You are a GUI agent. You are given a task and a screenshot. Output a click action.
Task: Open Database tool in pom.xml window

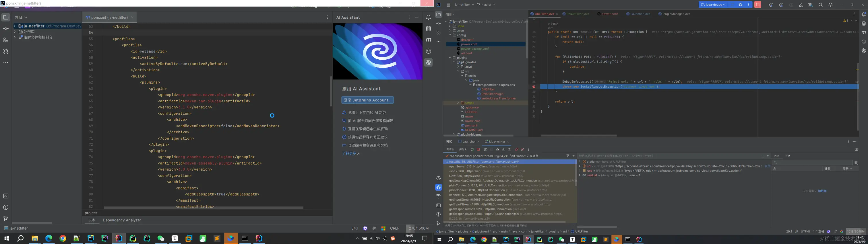coord(428,29)
